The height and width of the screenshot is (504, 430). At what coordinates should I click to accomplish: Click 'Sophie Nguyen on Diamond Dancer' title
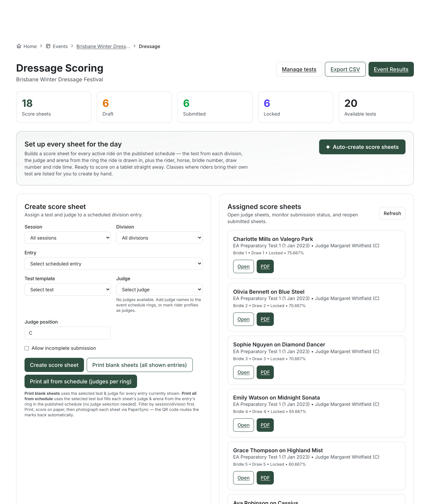click(279, 344)
